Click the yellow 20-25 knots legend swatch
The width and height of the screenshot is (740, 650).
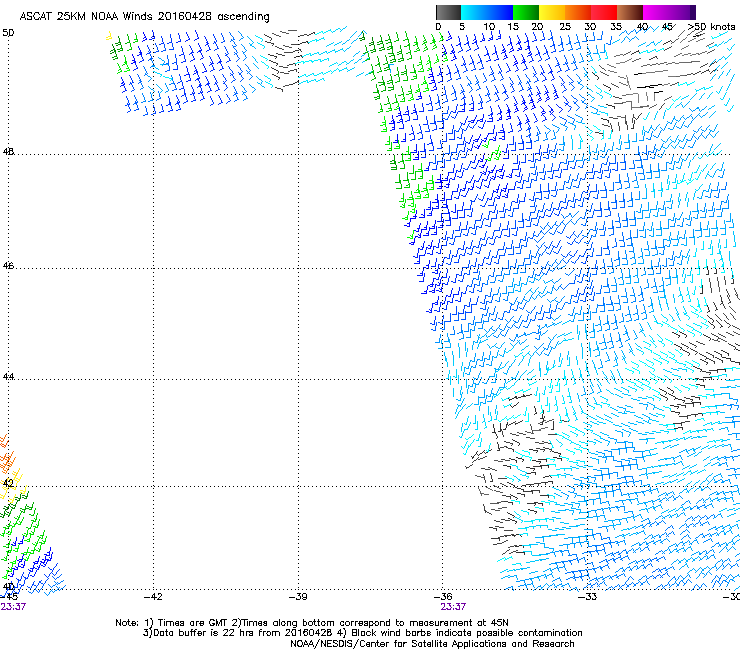pyautogui.click(x=552, y=12)
